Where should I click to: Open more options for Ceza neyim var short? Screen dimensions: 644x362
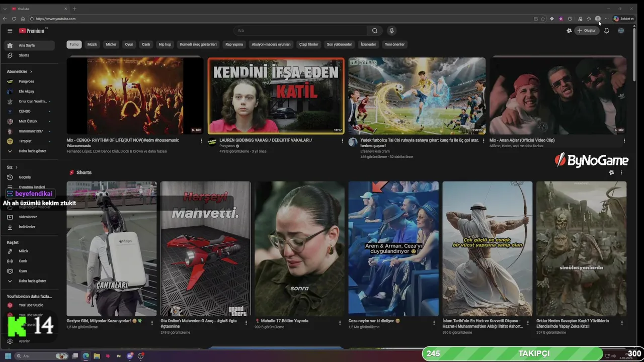click(x=434, y=322)
